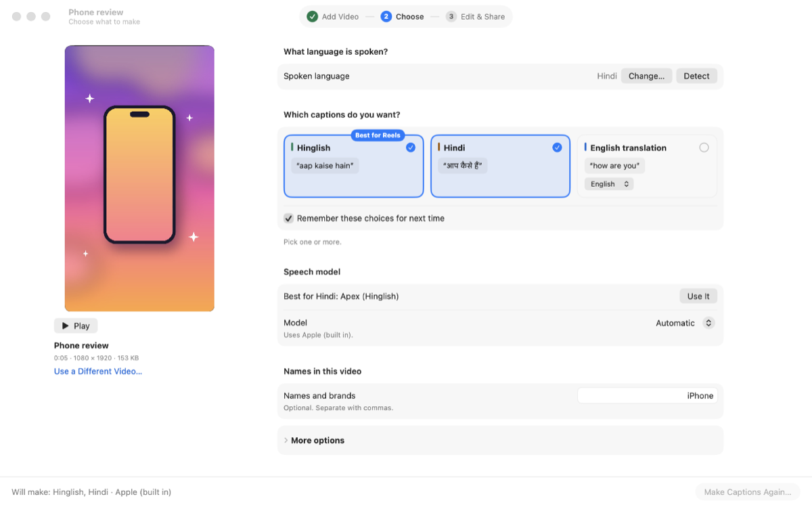Click Use It for Apex Hinglish model
Screen dimensions: 812x507
click(x=698, y=296)
